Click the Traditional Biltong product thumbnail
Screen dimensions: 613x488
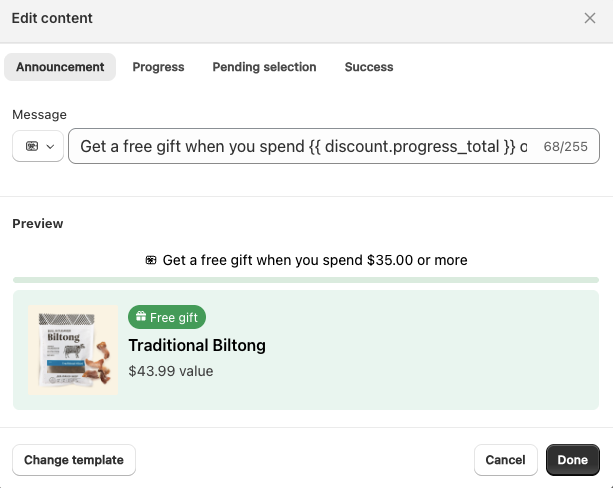[73, 350]
